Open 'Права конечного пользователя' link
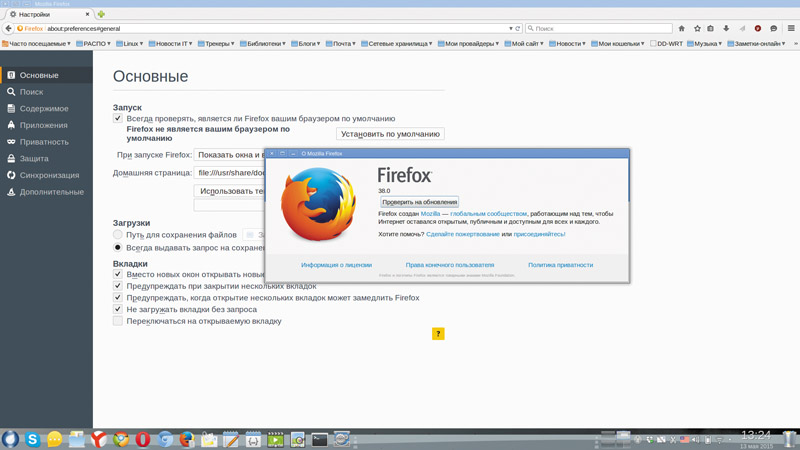 [x=449, y=265]
